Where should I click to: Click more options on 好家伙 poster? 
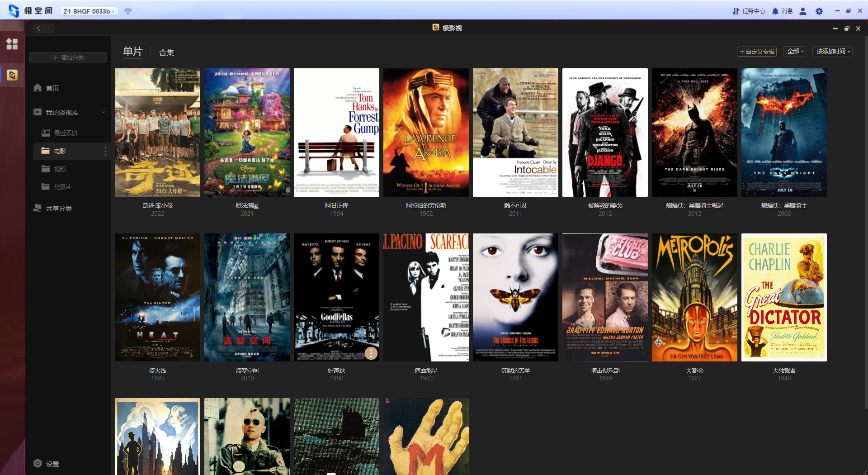tap(371, 353)
